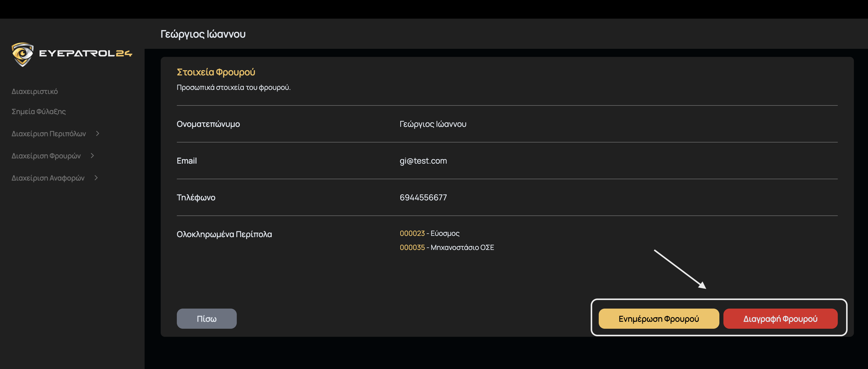Click the email value gi@test.com
Screen dimensions: 868x369
(x=423, y=161)
